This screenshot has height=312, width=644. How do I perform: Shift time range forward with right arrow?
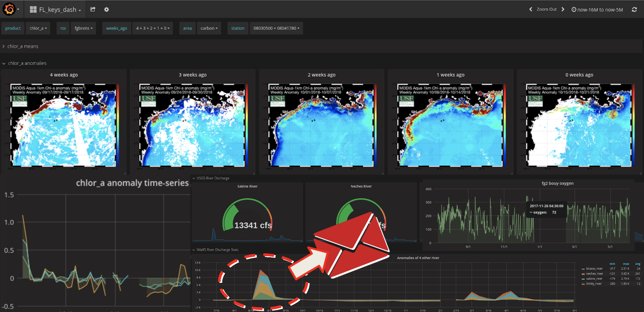(x=563, y=9)
